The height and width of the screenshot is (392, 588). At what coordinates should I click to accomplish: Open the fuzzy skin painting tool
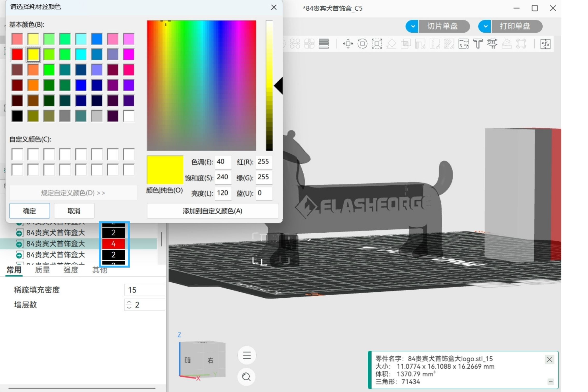pos(449,44)
